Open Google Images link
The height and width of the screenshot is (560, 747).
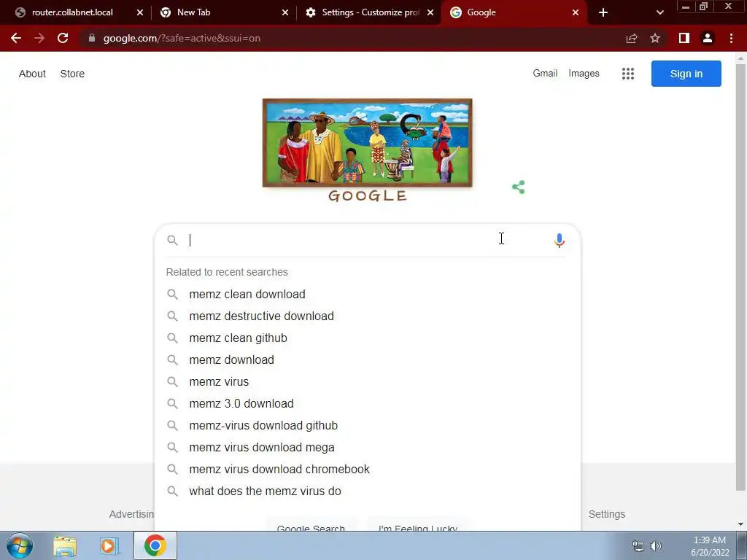tap(584, 74)
